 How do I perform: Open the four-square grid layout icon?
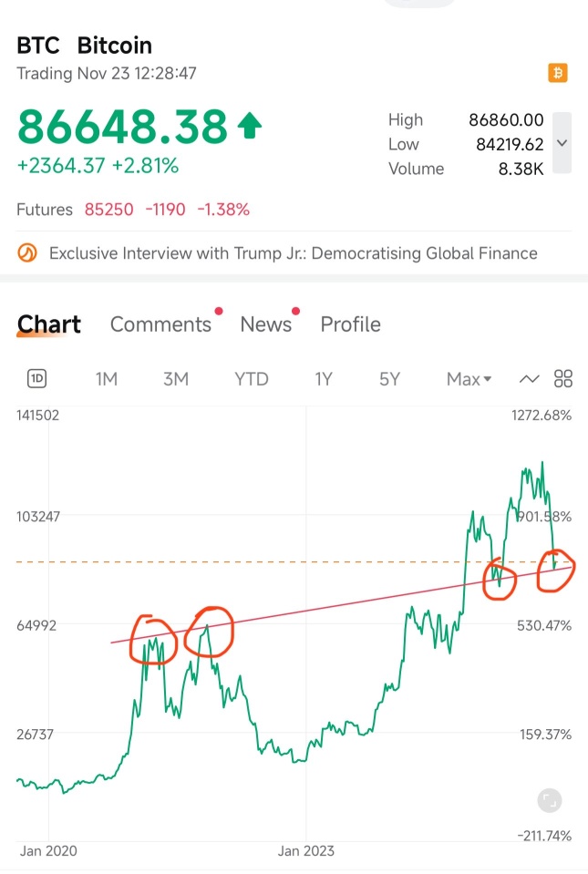tap(562, 379)
